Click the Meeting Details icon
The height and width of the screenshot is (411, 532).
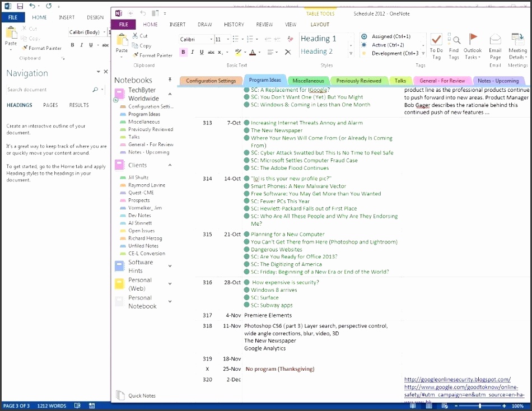(x=517, y=40)
